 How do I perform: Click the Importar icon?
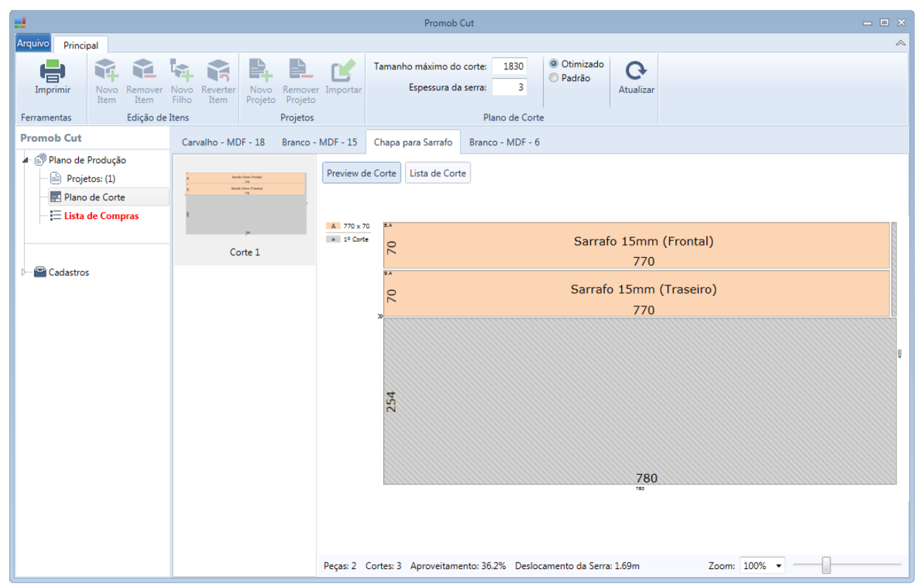(343, 70)
